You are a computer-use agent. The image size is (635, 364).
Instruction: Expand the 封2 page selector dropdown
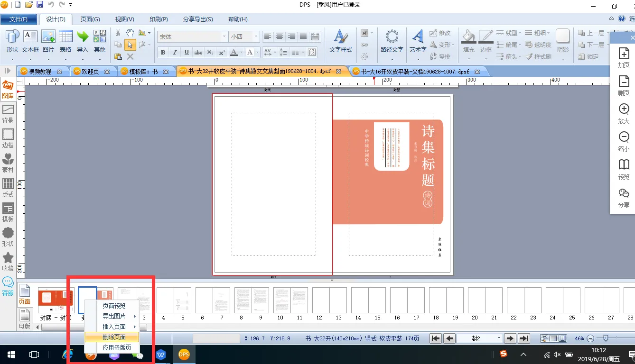(x=498, y=338)
